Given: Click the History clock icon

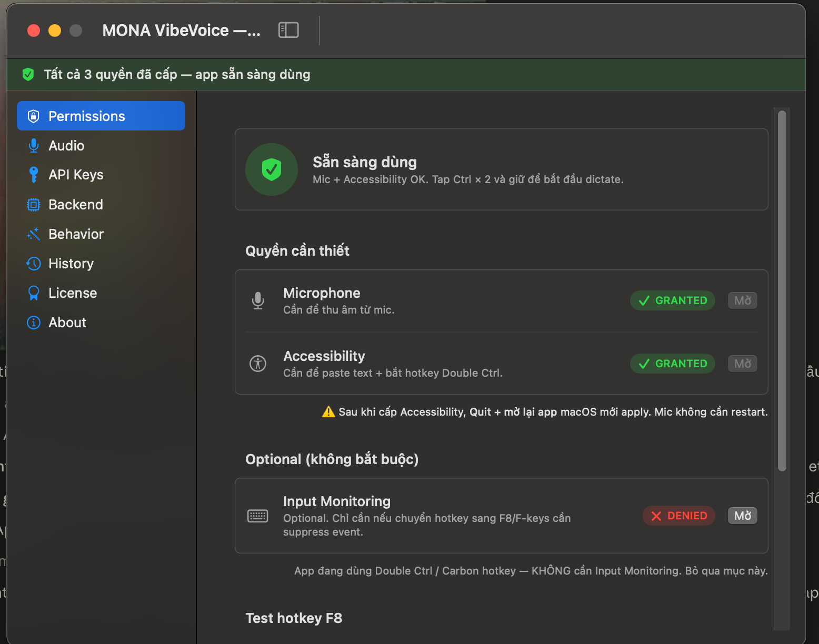Looking at the screenshot, I should (x=34, y=263).
